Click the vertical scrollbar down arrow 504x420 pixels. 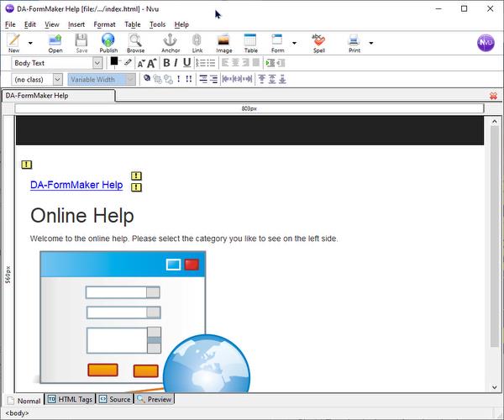[x=495, y=387]
